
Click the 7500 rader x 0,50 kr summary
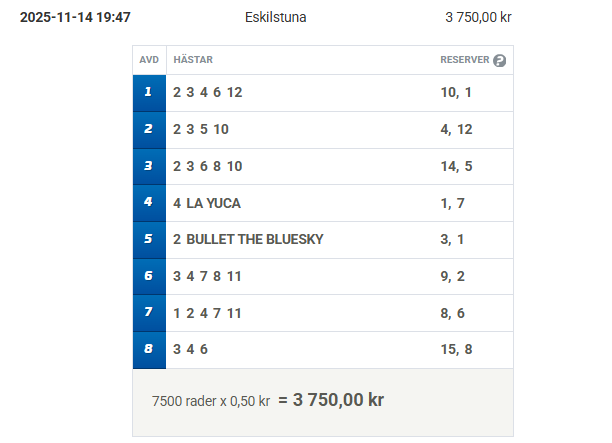211,401
